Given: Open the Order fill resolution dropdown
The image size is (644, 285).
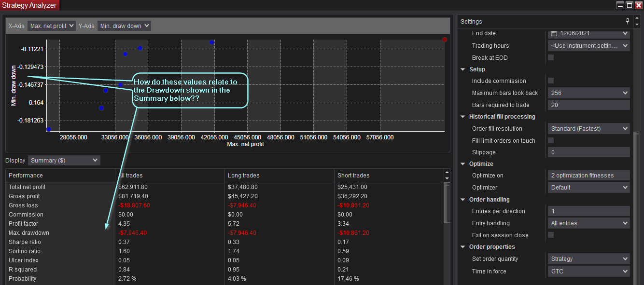Looking at the screenshot, I should (x=588, y=128).
